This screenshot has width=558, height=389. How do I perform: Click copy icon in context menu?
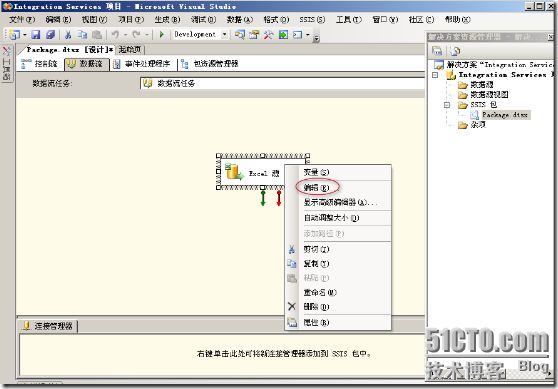(x=292, y=264)
